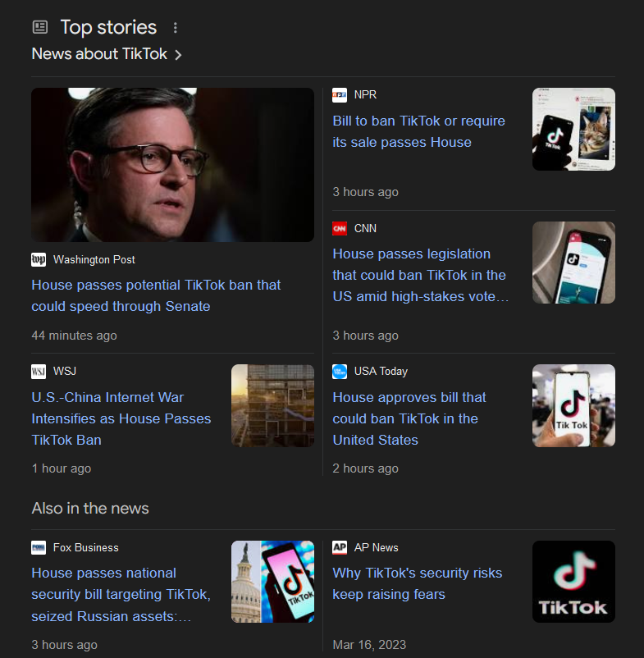The image size is (644, 658).
Task: Open NPR's Bill to ban TikTok headline
Action: 418,131
